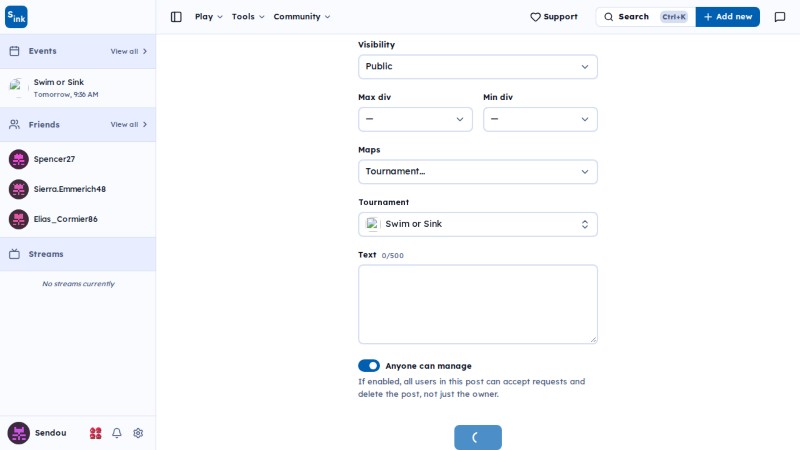Click the Spencer27 friend name
Screen dimensions: 800x450
pos(54,159)
